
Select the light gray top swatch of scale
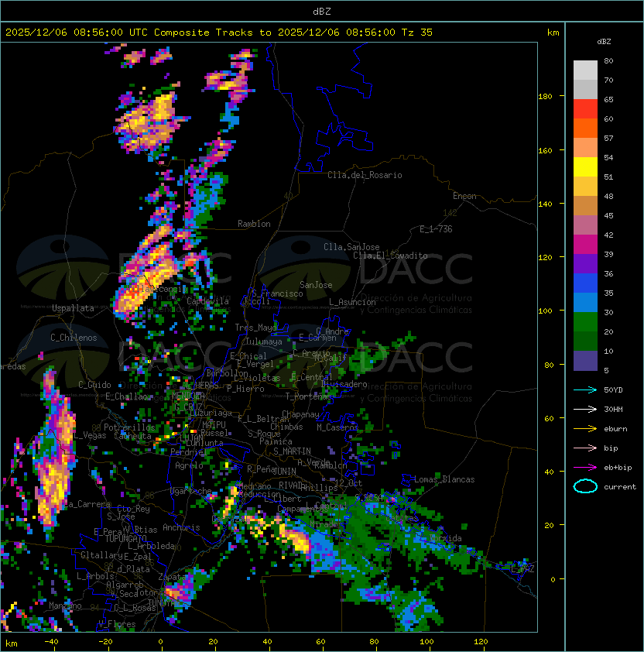tap(585, 70)
